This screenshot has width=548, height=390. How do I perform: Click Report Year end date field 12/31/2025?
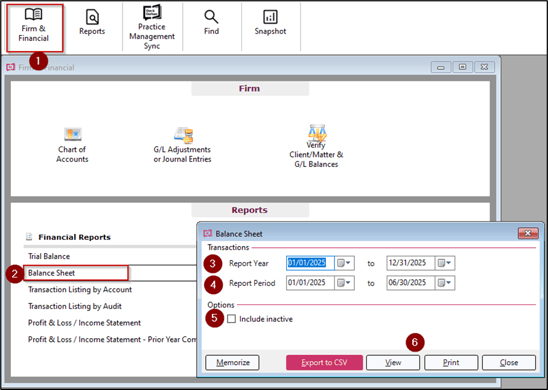pos(411,263)
